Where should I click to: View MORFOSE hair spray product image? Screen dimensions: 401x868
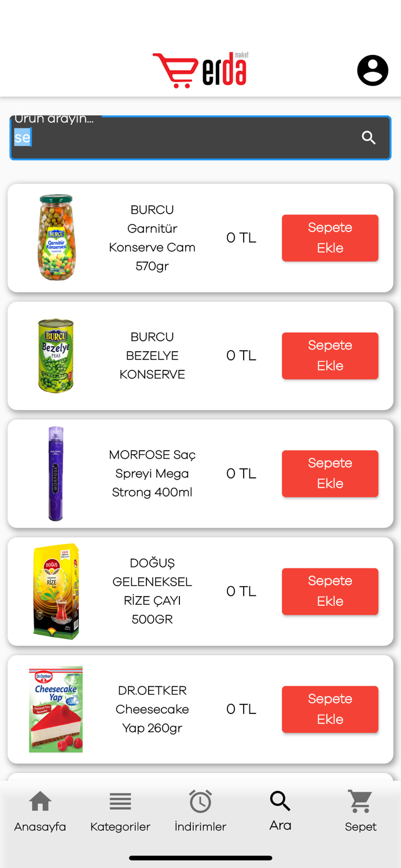pos(56,473)
